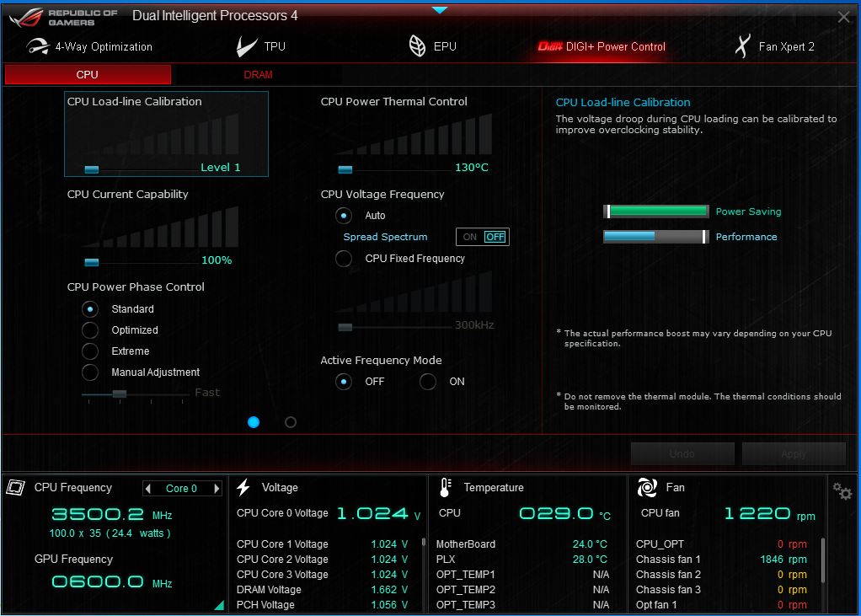Image resolution: width=861 pixels, height=616 pixels.
Task: Go to second settings page dot
Action: pyautogui.click(x=291, y=422)
